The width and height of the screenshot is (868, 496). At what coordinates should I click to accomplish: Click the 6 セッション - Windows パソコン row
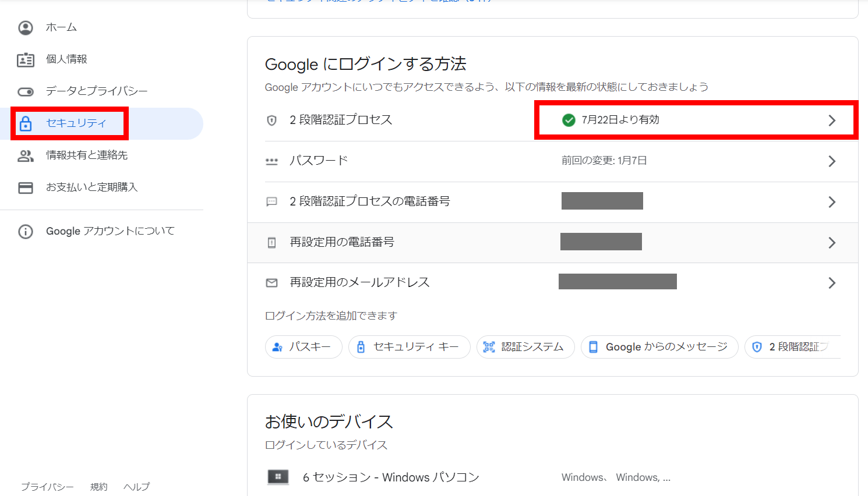553,477
